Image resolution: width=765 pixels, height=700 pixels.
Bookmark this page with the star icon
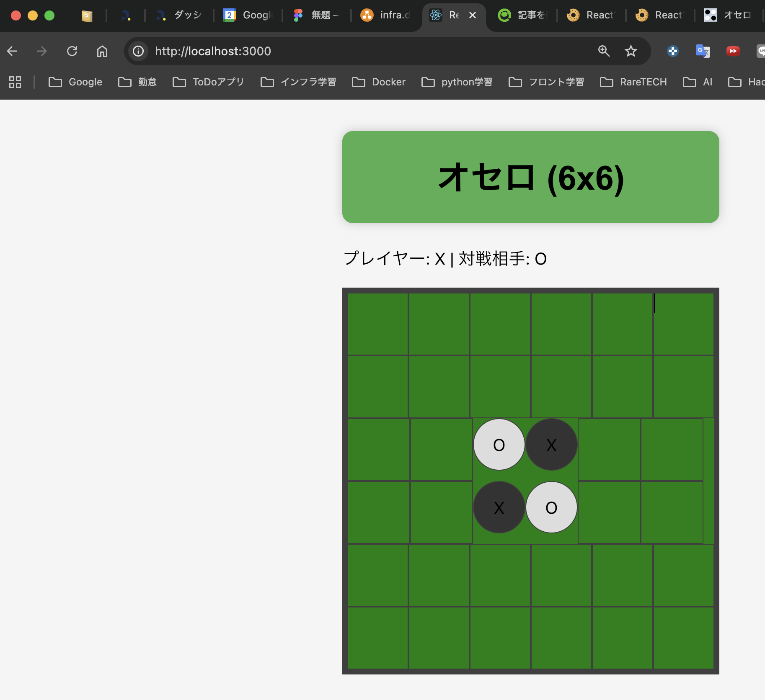tap(631, 51)
